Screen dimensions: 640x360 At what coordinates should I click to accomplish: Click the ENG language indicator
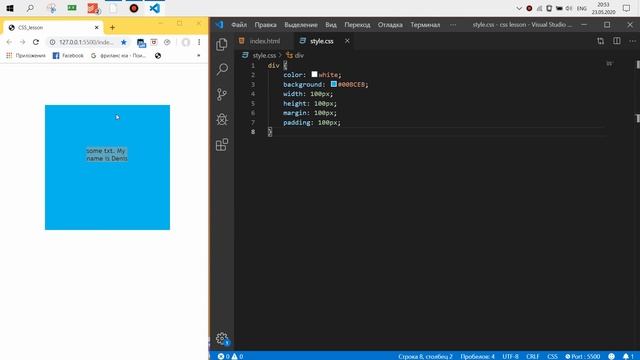point(582,8)
